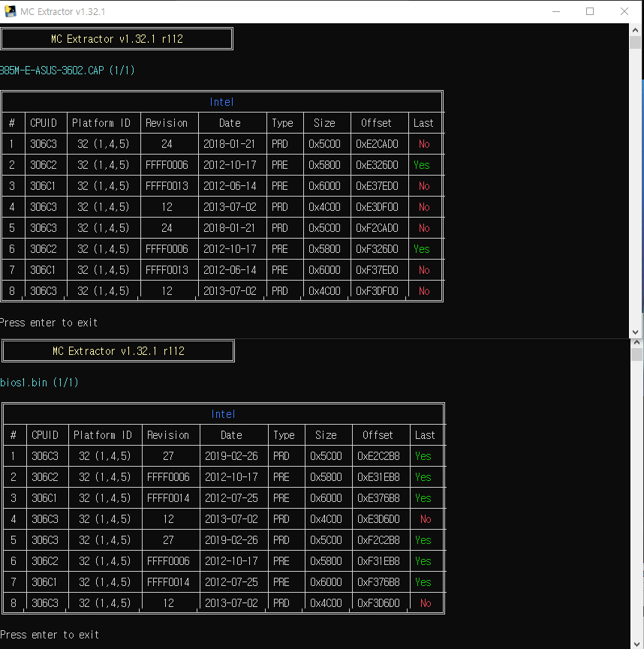Click the lower pane scroll up arrow
Image resolution: width=644 pixels, height=649 pixels.
[x=636, y=343]
